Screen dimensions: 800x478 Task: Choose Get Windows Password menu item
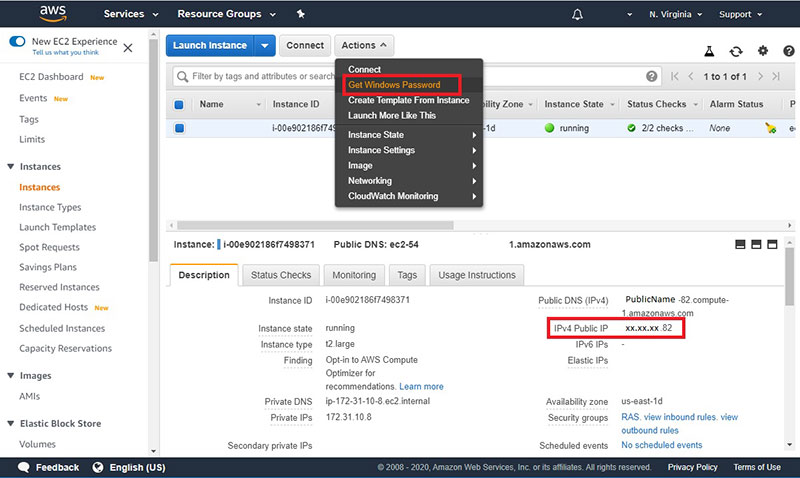click(394, 85)
